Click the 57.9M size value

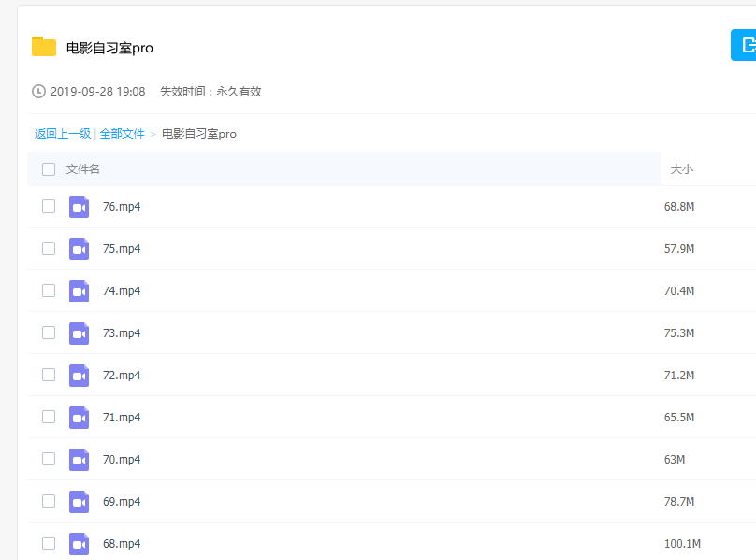(679, 249)
